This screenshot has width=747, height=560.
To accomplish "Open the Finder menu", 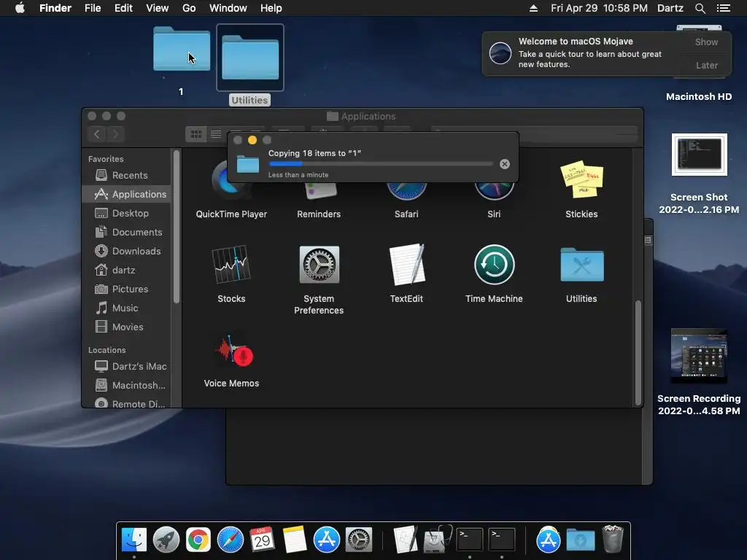I will pyautogui.click(x=55, y=8).
